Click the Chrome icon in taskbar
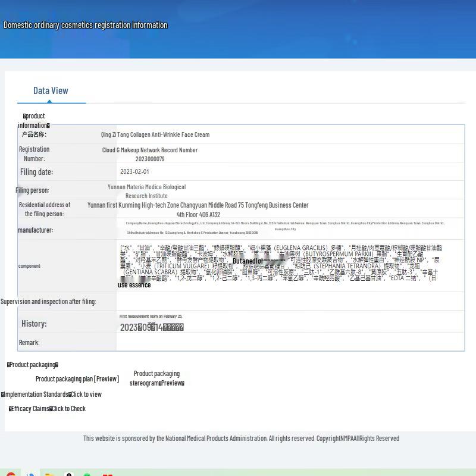This screenshot has height=476, width=476. tap(10, 474)
